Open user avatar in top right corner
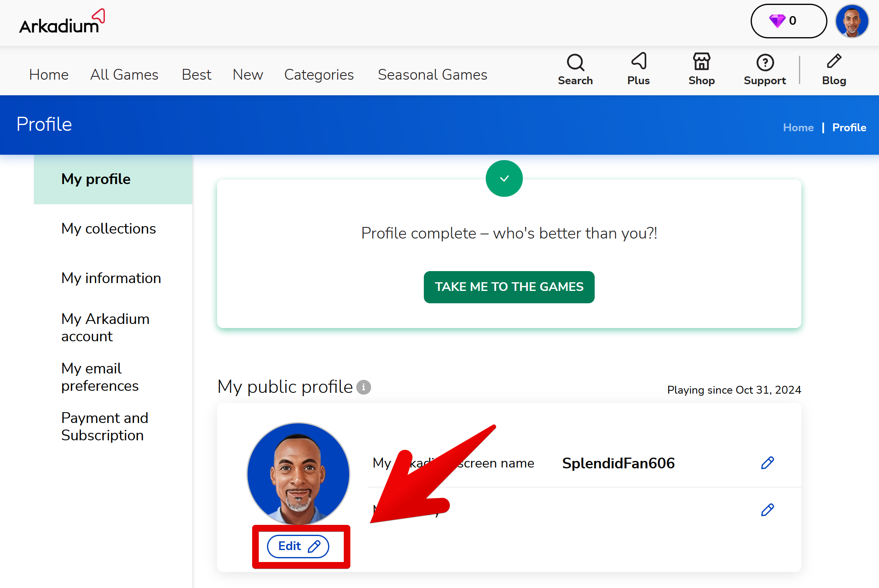Viewport: 879px width, 588px height. tap(852, 21)
